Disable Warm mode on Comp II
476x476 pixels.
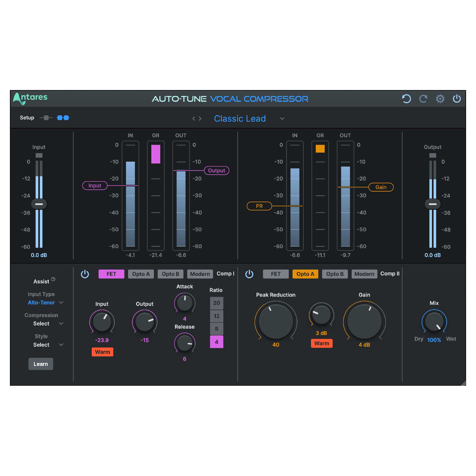pos(322,343)
